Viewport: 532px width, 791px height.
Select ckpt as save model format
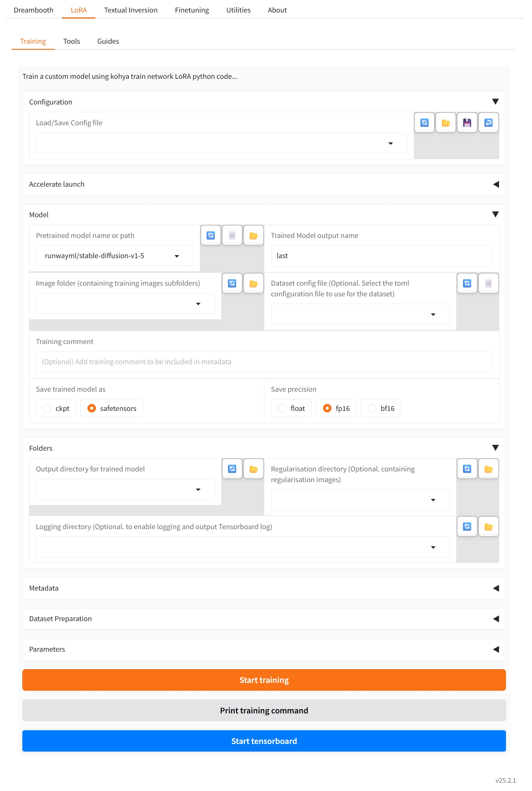[47, 408]
